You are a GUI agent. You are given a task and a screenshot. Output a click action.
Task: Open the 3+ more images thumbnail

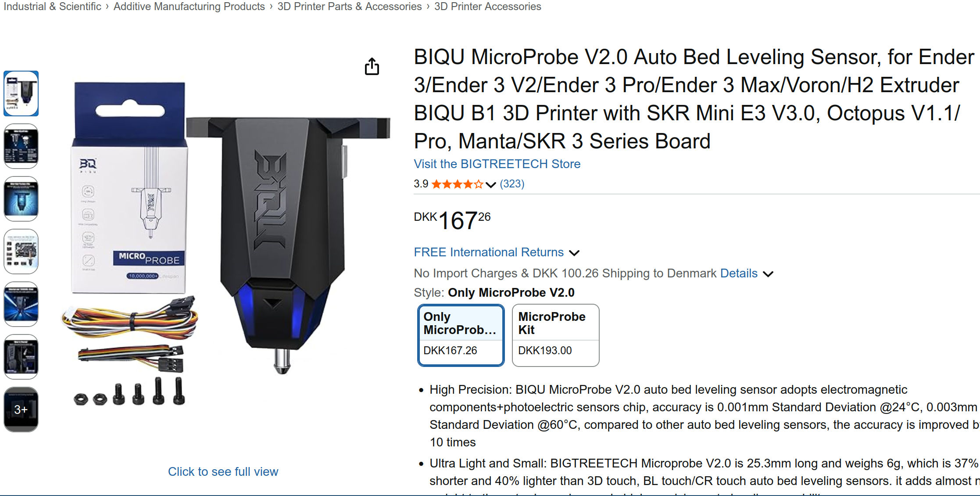click(21, 410)
